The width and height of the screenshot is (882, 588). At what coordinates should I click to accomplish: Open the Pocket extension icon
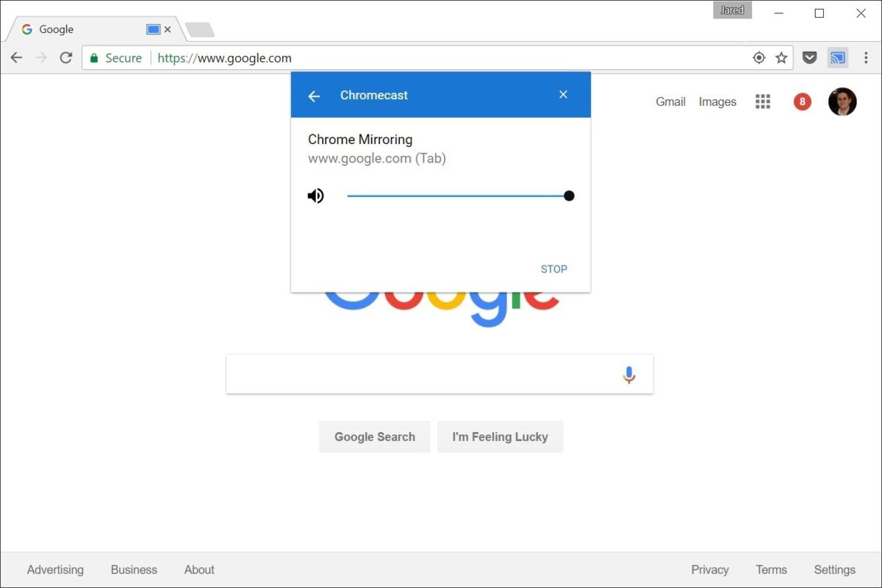[809, 57]
